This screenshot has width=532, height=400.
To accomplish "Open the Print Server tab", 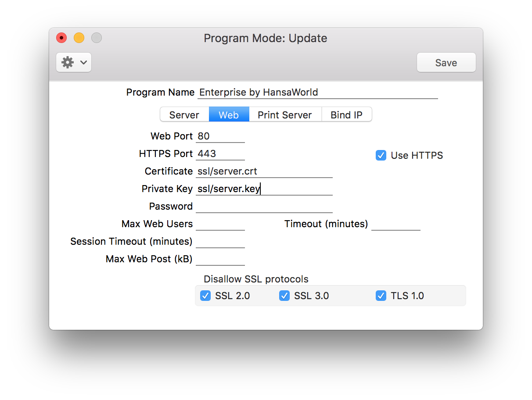I will [285, 115].
